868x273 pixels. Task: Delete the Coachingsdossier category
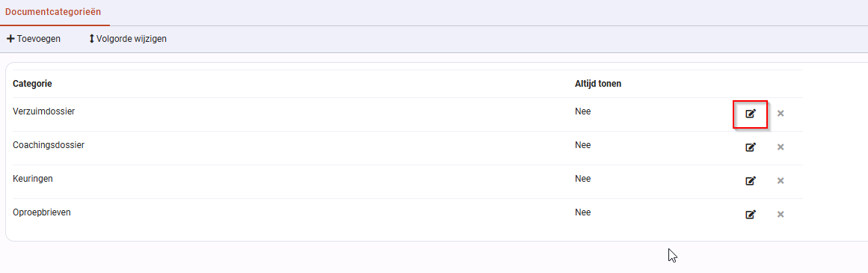coord(781,147)
